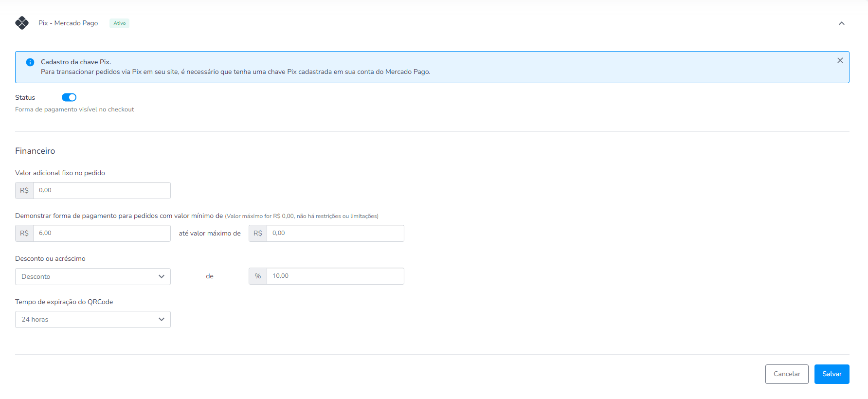This screenshot has width=868, height=399.
Task: Open the Desconto ou acréscimo dropdown
Action: coord(93,276)
